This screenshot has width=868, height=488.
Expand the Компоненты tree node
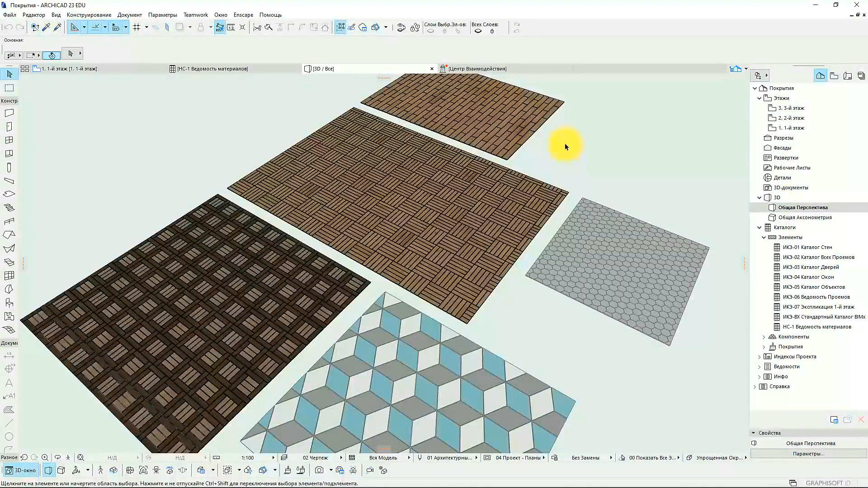pyautogui.click(x=764, y=337)
